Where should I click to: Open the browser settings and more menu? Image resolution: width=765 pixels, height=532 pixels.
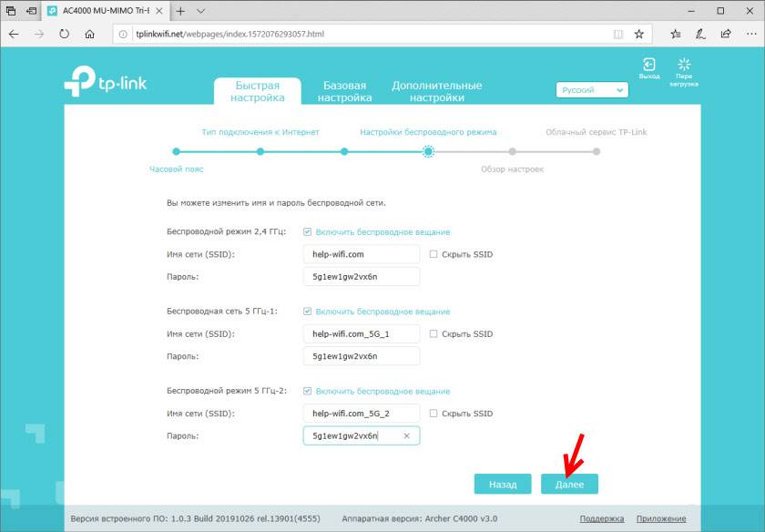click(x=751, y=35)
